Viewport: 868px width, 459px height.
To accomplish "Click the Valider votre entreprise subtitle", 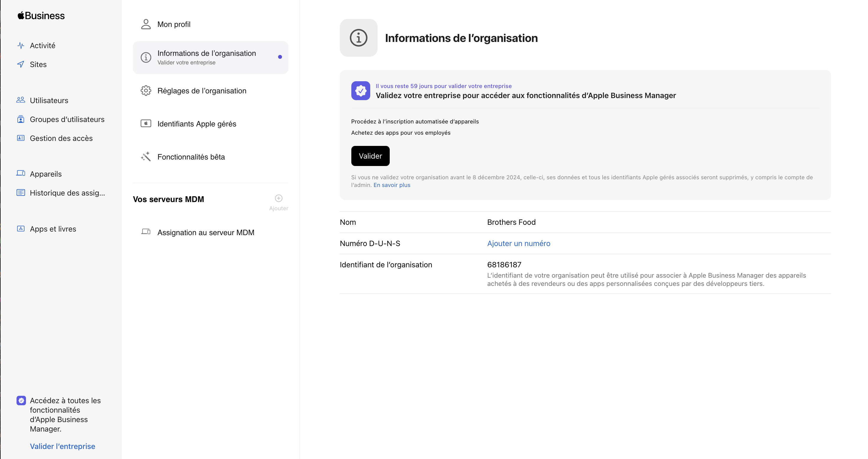I will pyautogui.click(x=186, y=62).
